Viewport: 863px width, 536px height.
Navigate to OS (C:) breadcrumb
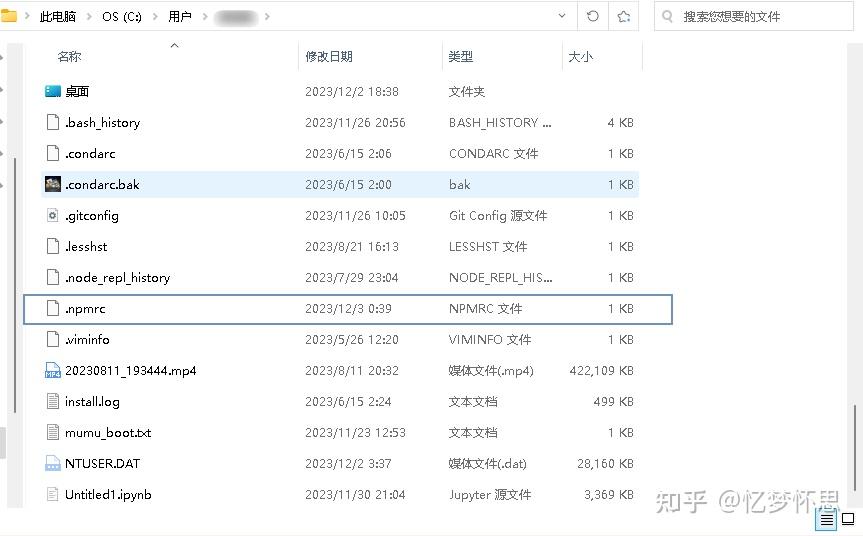tap(122, 17)
